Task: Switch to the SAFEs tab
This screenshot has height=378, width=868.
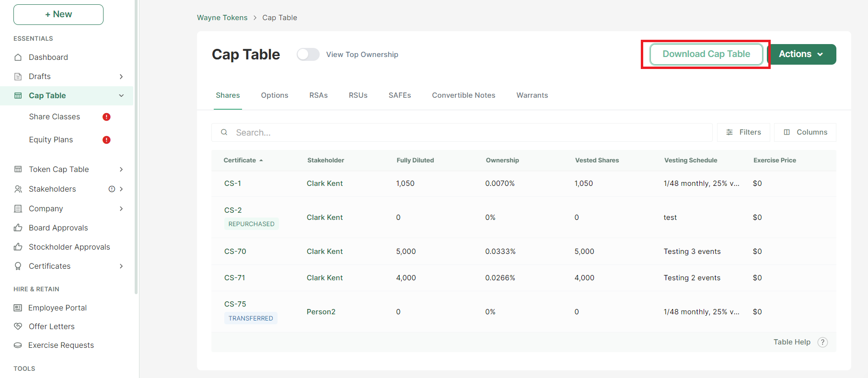Action: [x=400, y=95]
